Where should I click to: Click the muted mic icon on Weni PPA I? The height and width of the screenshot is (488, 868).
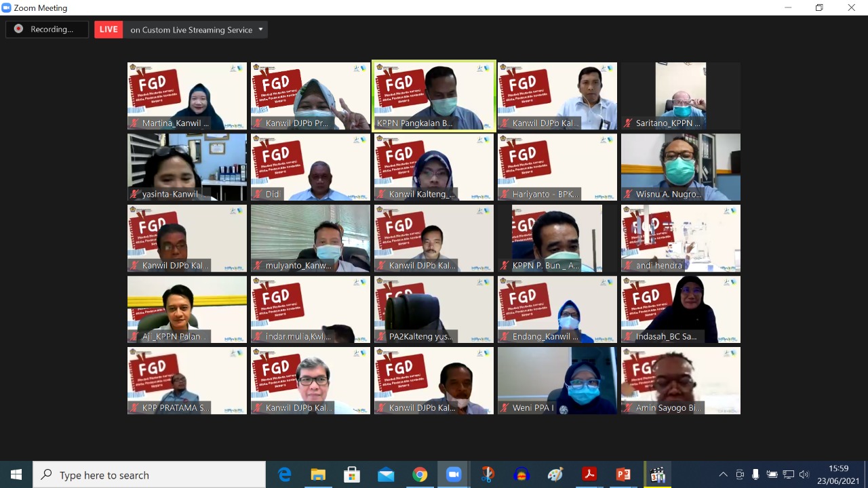pos(505,408)
